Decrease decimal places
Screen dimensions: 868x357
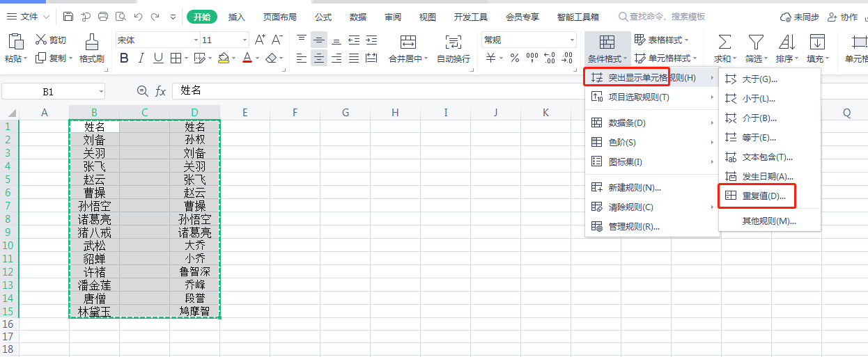567,58
